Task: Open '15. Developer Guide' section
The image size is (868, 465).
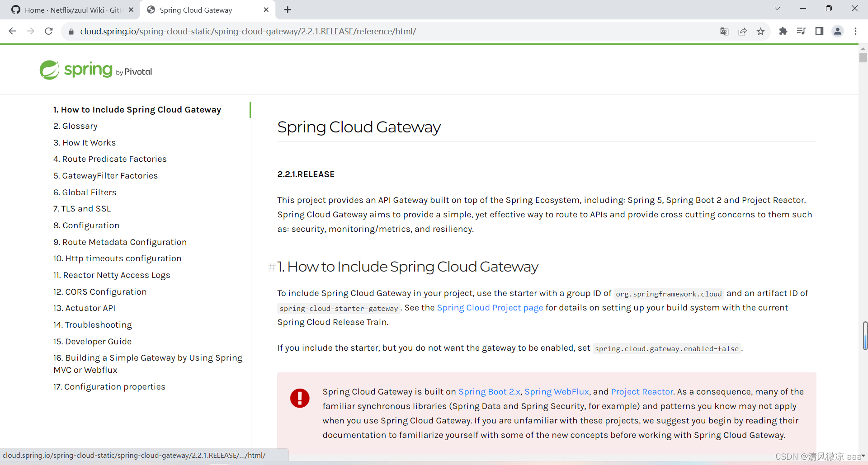Action: [92, 342]
